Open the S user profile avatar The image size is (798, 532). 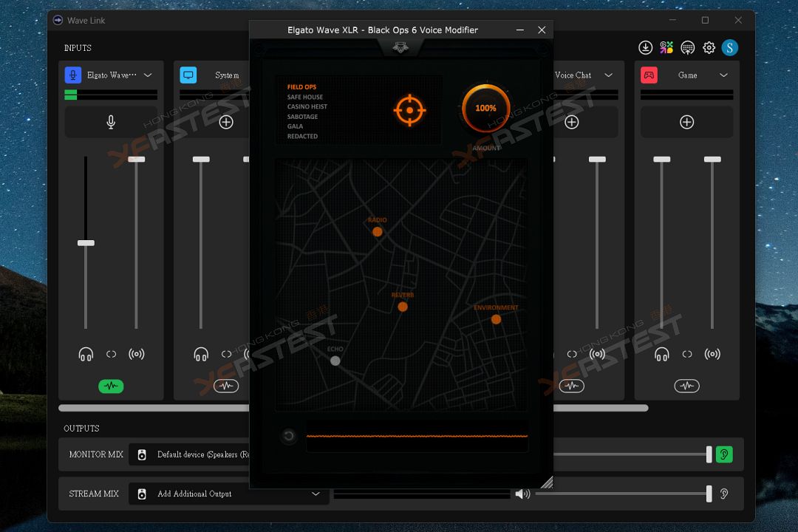[x=730, y=48]
